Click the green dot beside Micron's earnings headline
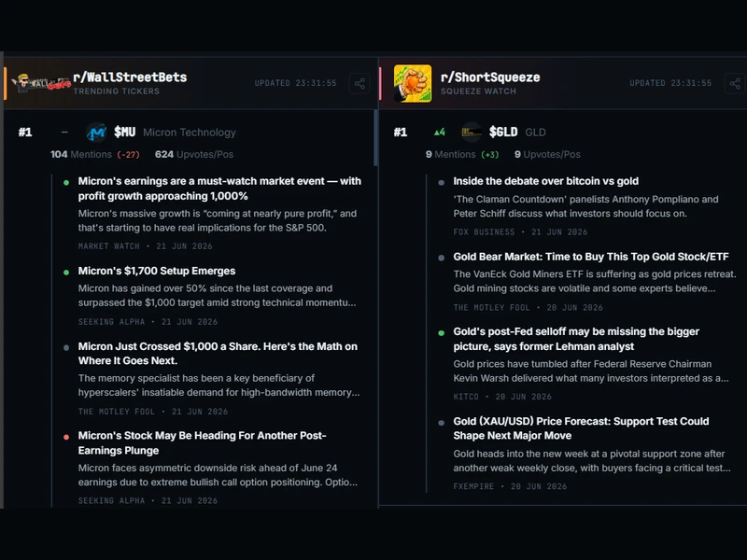The height and width of the screenshot is (560, 747). point(66,182)
